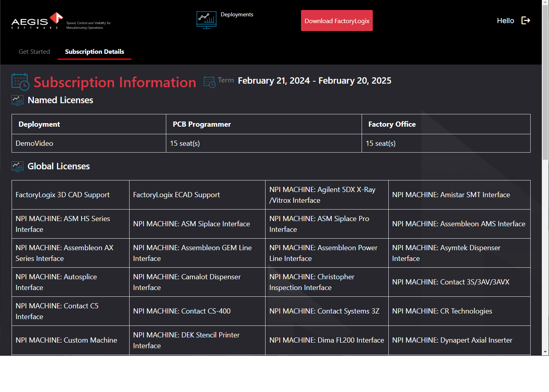The height and width of the screenshot is (392, 549).
Task: Click the calendar-clock icon beside Subscription Information
Action: click(x=20, y=82)
